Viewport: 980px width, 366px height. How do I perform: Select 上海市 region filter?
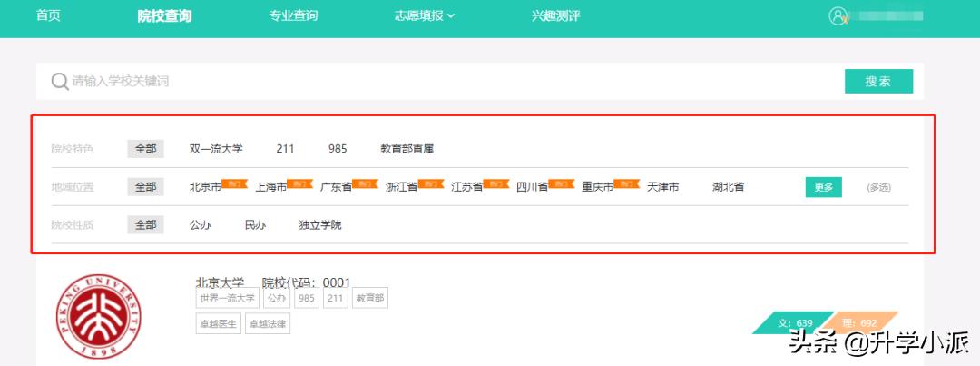coord(270,187)
